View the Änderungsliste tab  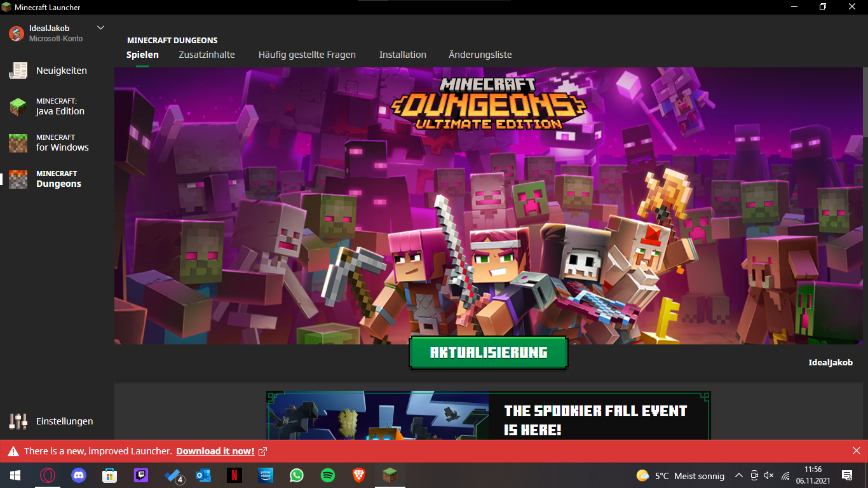[x=480, y=55]
